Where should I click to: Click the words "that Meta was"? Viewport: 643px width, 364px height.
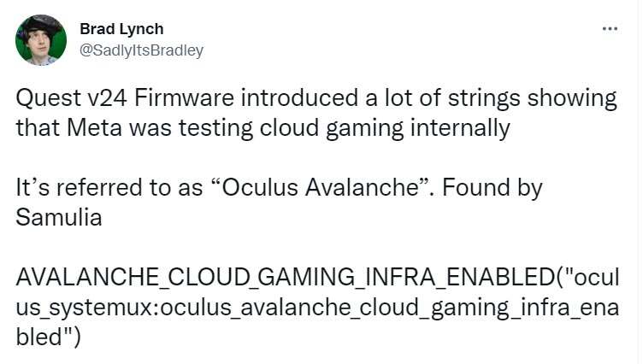click(92, 129)
